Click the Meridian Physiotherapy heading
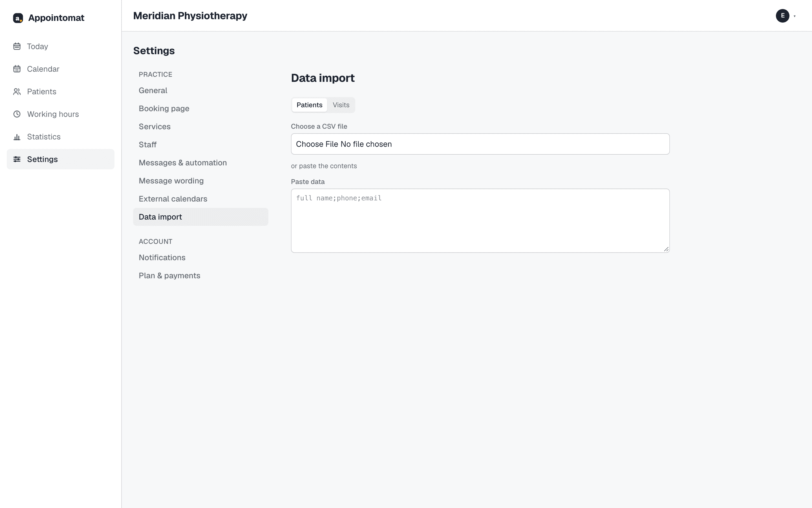 (190, 16)
